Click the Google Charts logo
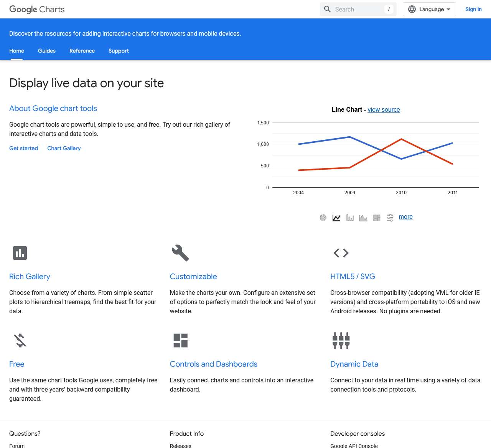Viewport: 491px width, 448px height. coord(37,9)
